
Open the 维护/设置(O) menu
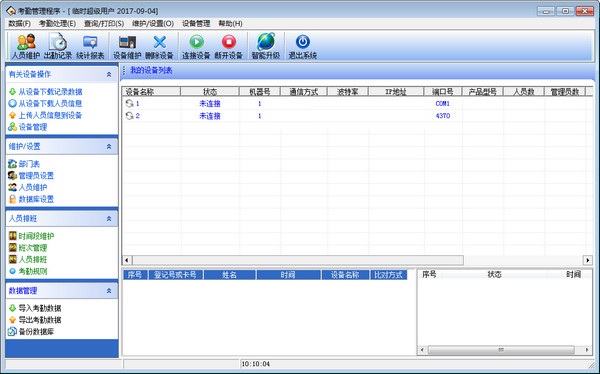click(153, 24)
